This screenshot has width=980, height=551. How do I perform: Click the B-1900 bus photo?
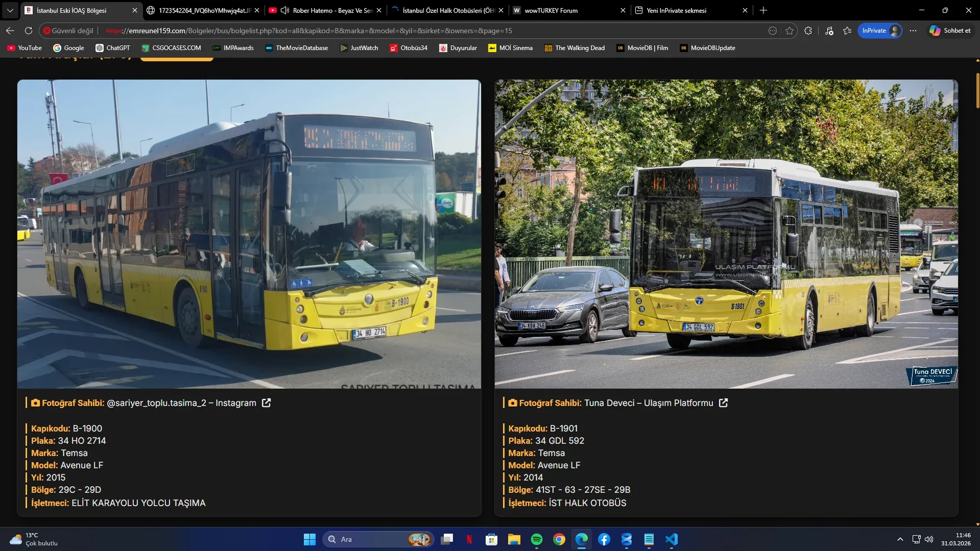coord(249,234)
